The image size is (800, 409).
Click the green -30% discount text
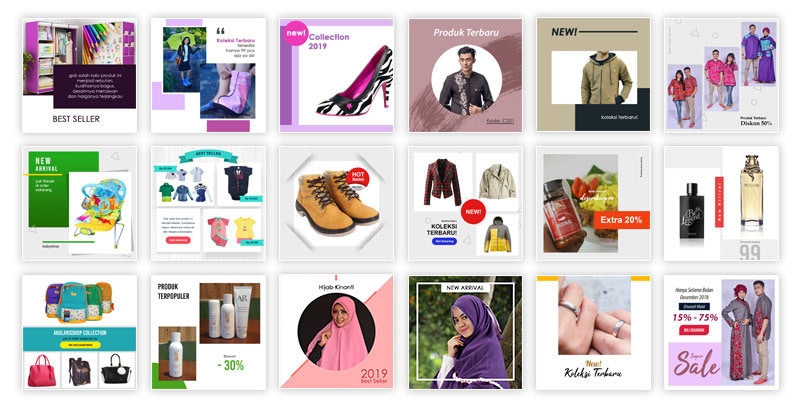click(231, 365)
